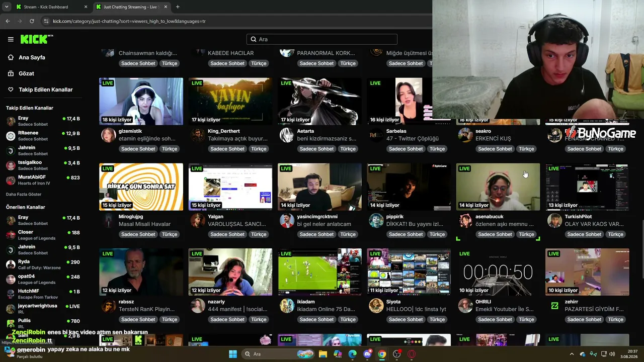This screenshot has height=362, width=644.
Task: Click the Ara search field on Kick
Action: coord(322,39)
